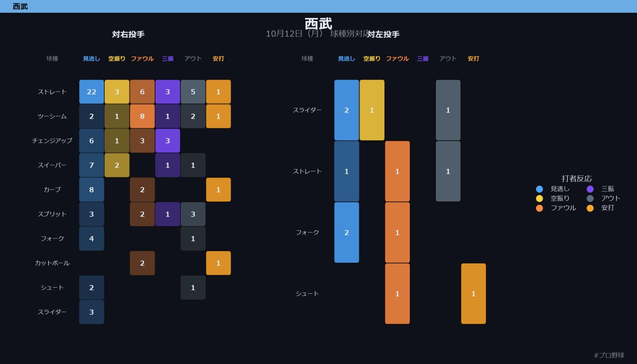Click the 22 cell for ストレート 見逃し
Screen dimensions: 637x364
tap(92, 92)
